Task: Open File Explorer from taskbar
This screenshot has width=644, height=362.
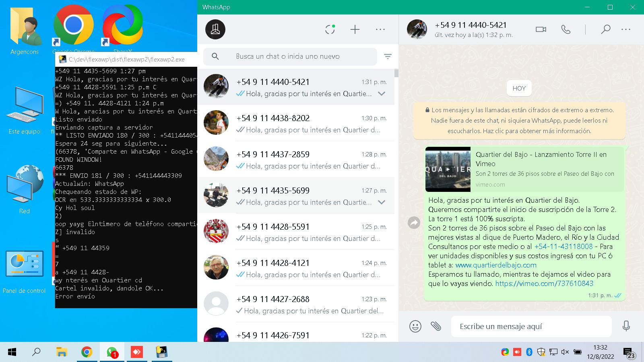Action: [x=62, y=352]
